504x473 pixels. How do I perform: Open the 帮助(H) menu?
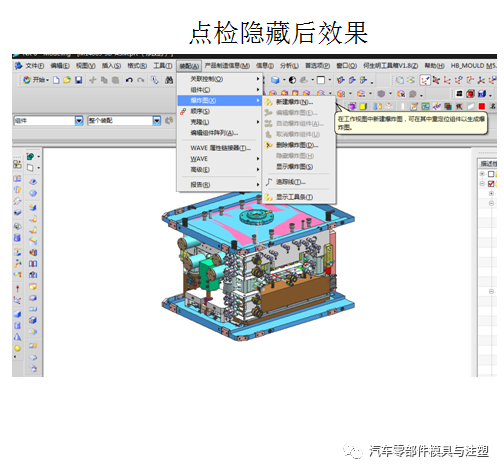point(434,66)
